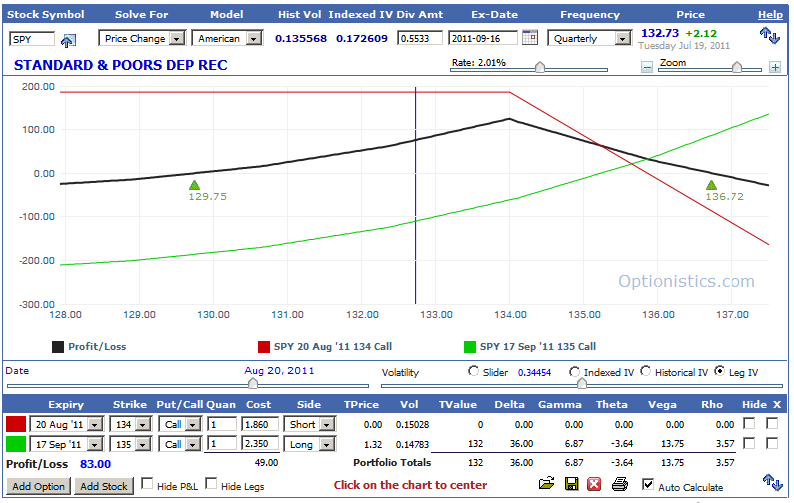Select the Slider volatility radio button
Screen dimensions: 794x503
473,371
